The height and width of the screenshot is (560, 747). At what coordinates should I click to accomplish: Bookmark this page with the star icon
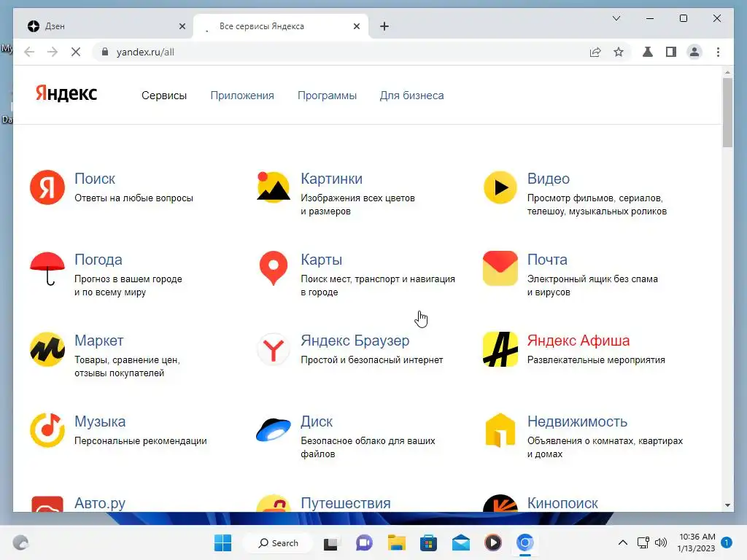tap(619, 52)
